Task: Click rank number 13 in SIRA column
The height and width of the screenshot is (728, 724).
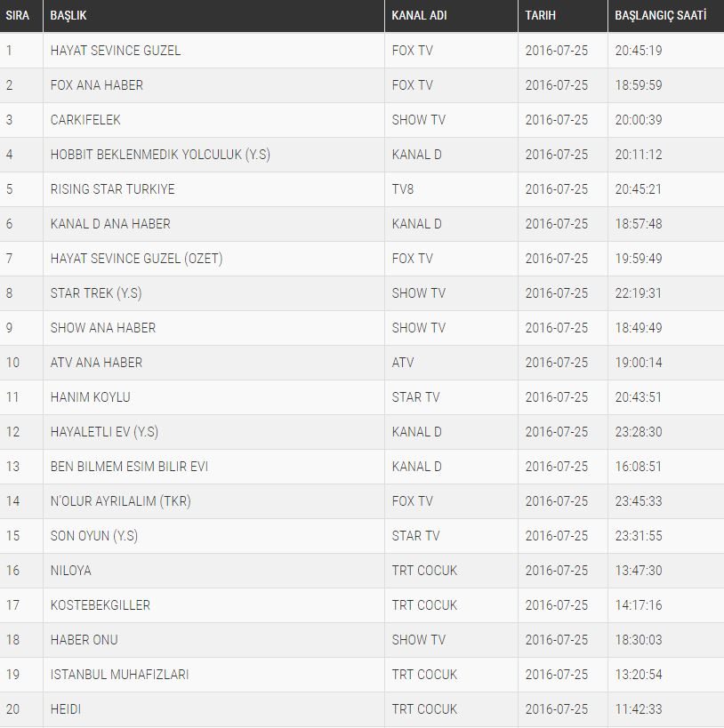Action: pos(12,466)
